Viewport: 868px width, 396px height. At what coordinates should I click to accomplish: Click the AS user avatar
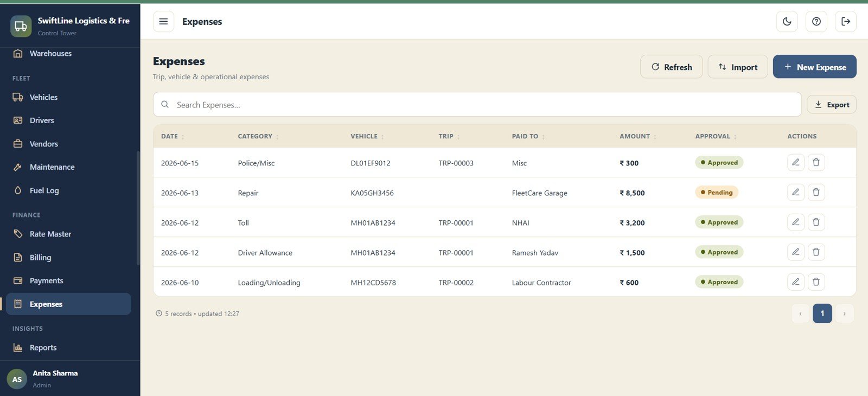pyautogui.click(x=17, y=379)
